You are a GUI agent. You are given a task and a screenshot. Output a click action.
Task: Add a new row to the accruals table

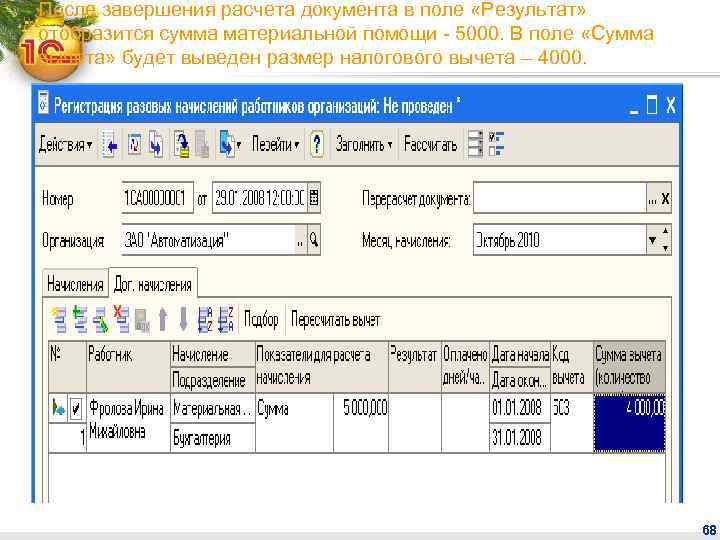click(x=59, y=320)
